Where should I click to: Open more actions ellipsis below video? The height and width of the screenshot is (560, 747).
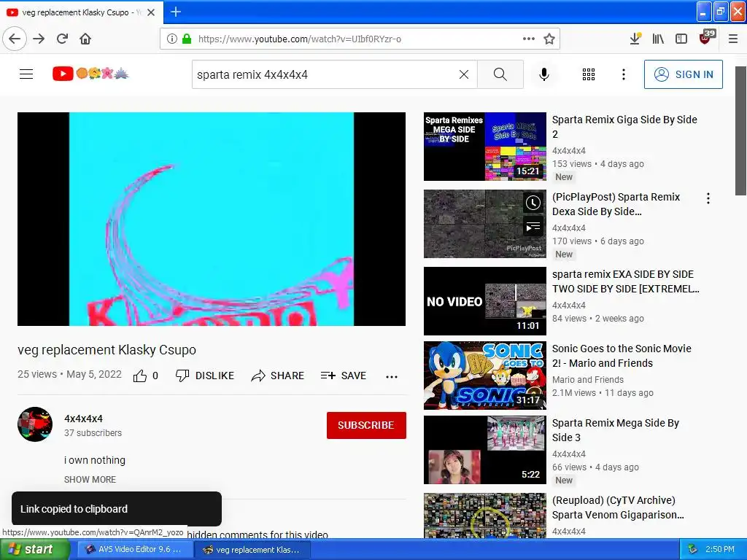point(392,377)
